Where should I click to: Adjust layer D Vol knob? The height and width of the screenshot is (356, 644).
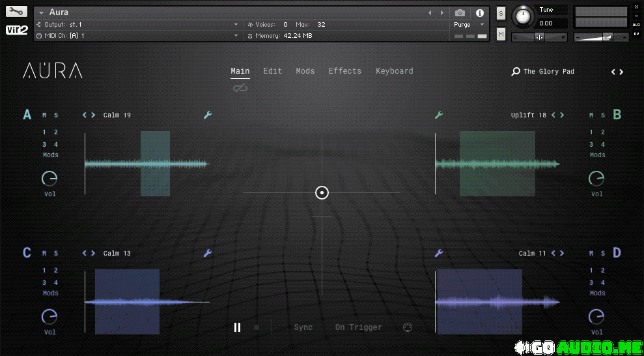596,316
